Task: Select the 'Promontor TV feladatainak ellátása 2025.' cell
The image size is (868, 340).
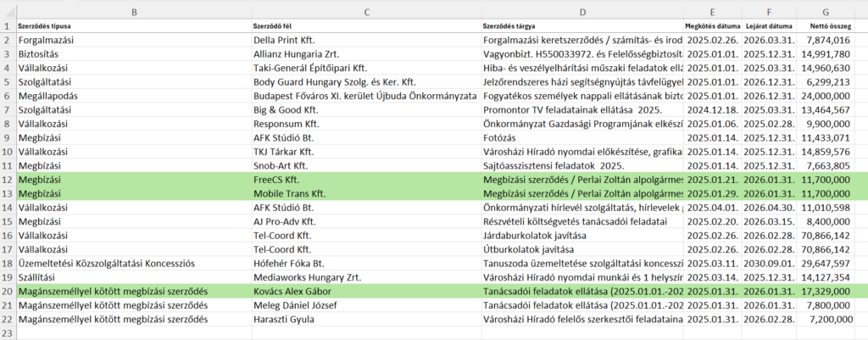Action: 582,109
